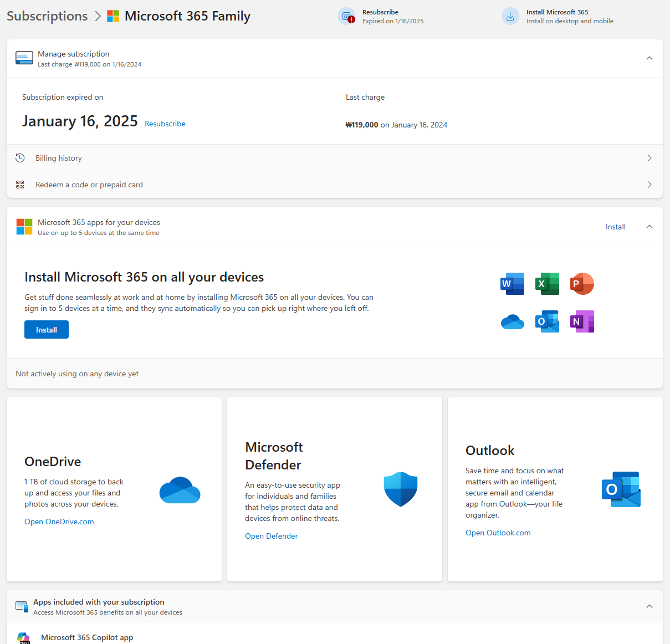Viewport: 670px width, 644px height.
Task: Collapse the Manage subscription section
Action: click(x=649, y=58)
